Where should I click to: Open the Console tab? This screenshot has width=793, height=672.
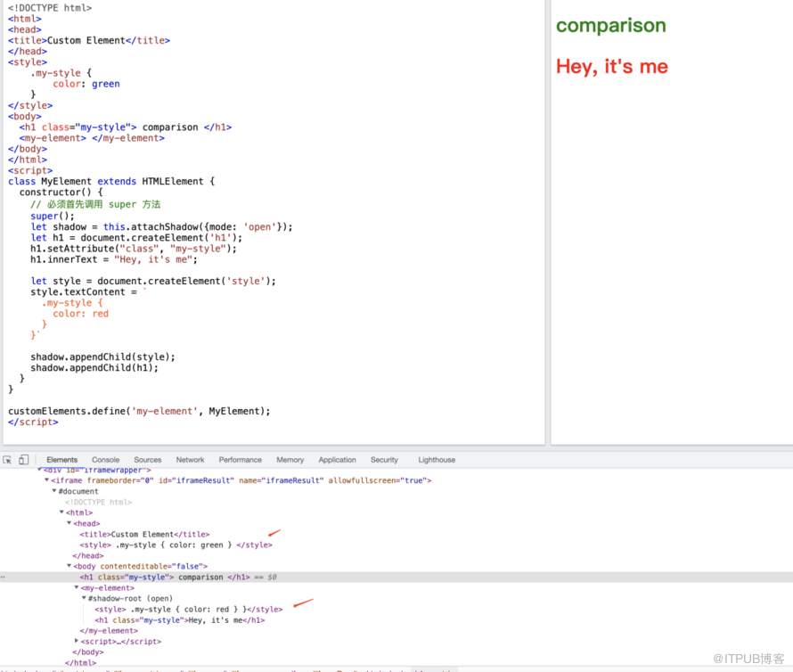pos(105,460)
